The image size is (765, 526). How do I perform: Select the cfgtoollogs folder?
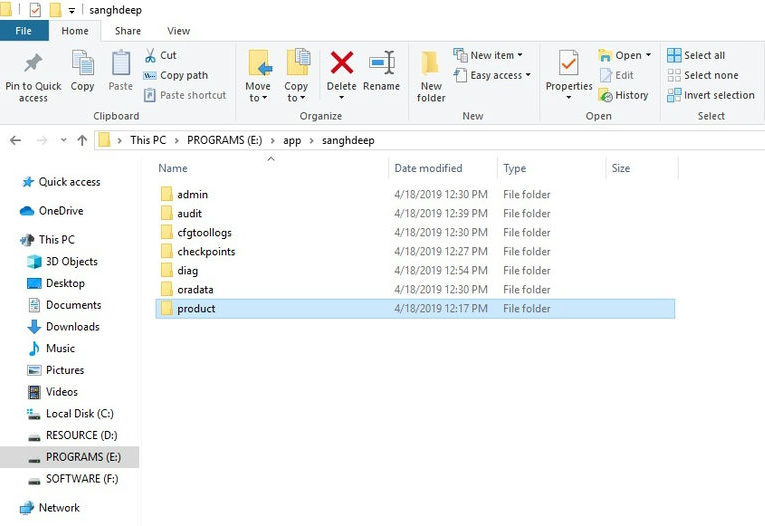click(x=415, y=232)
